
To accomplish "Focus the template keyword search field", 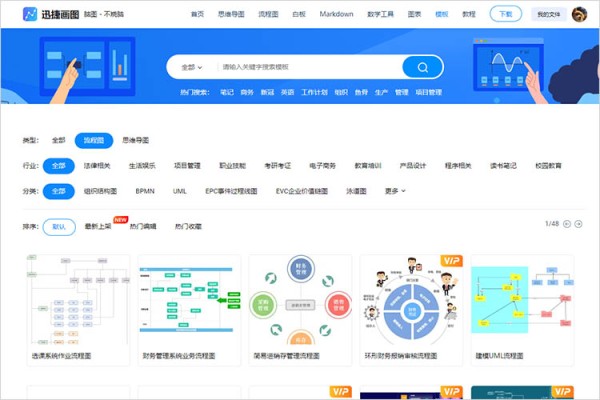I will [310, 67].
